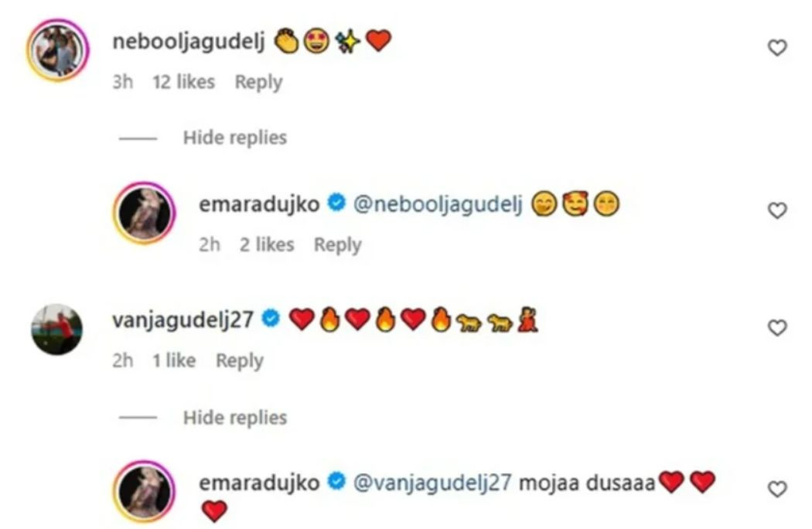Open the @vanjagudelj27 mention link

432,483
